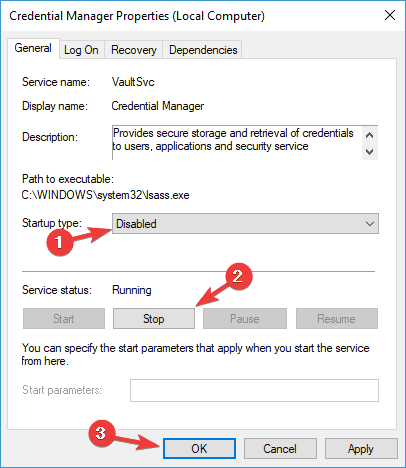406x468 pixels.
Task: Click the VaultSvc service name text
Action: tap(133, 82)
